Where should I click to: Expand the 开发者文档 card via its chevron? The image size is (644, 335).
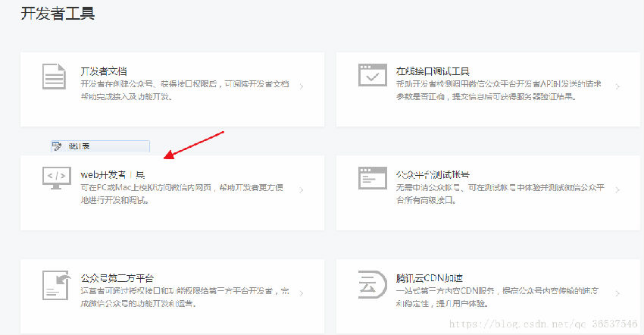[x=301, y=86]
